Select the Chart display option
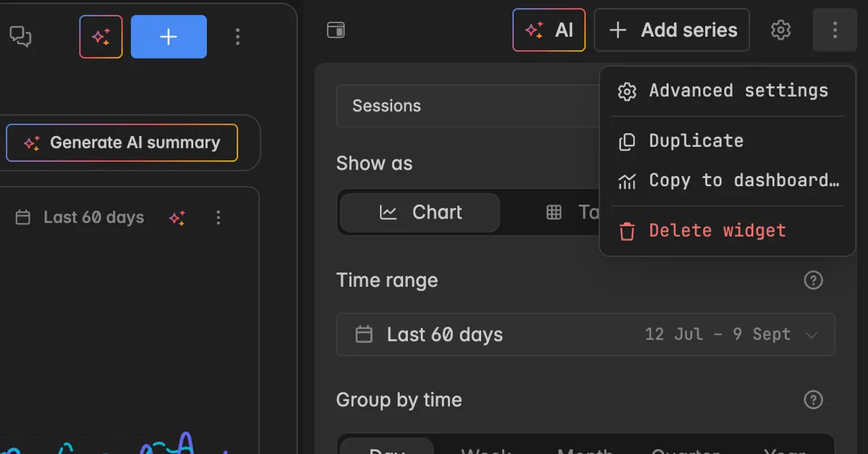 tap(420, 212)
